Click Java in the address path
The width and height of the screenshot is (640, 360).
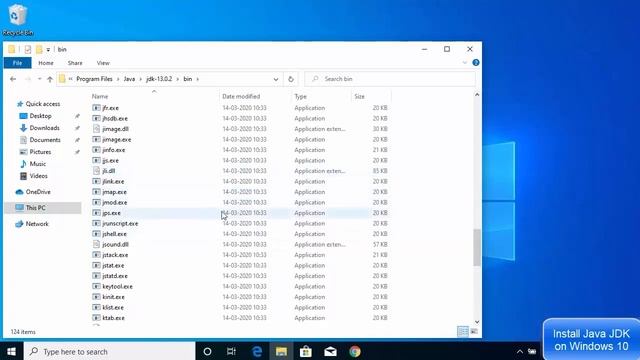pyautogui.click(x=129, y=79)
